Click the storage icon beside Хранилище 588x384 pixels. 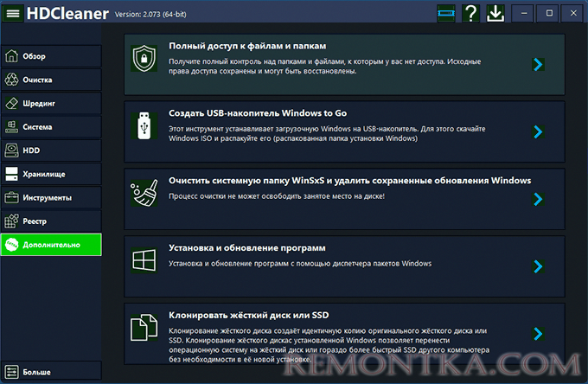[x=11, y=174]
